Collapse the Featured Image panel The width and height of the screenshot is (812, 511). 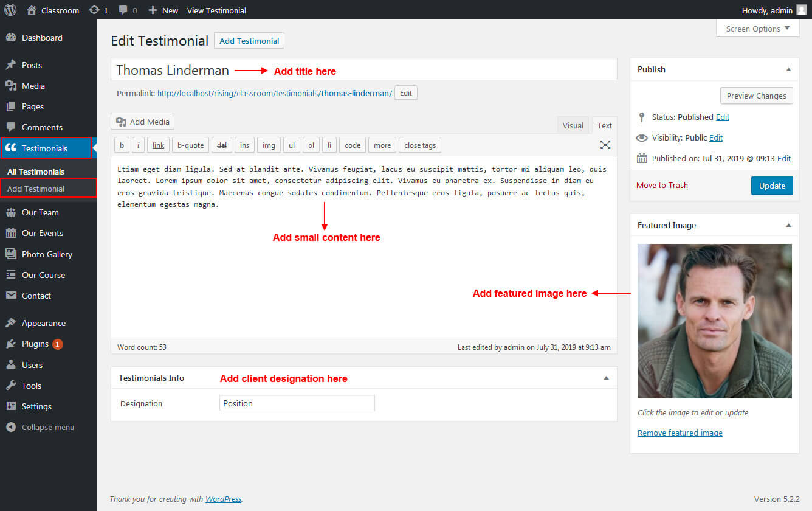coord(788,225)
